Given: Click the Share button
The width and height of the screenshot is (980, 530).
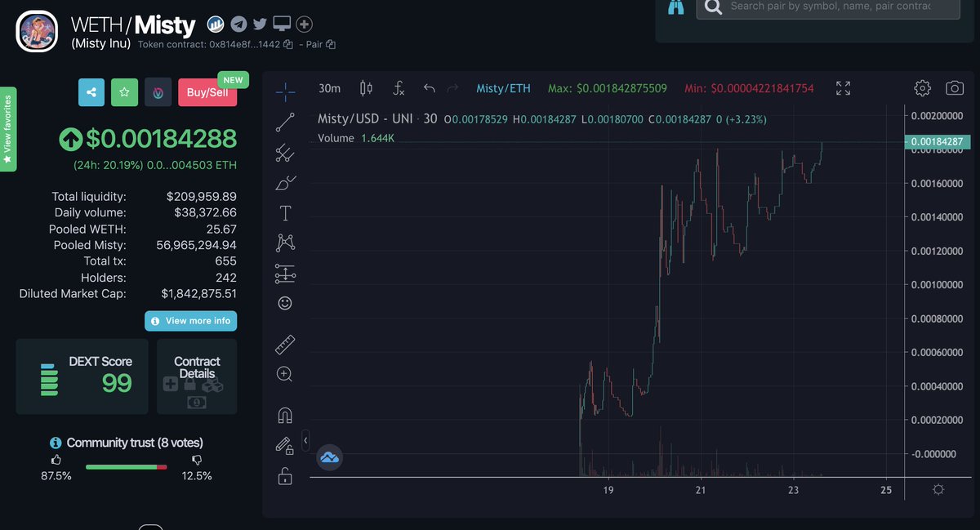Looking at the screenshot, I should pyautogui.click(x=91, y=92).
